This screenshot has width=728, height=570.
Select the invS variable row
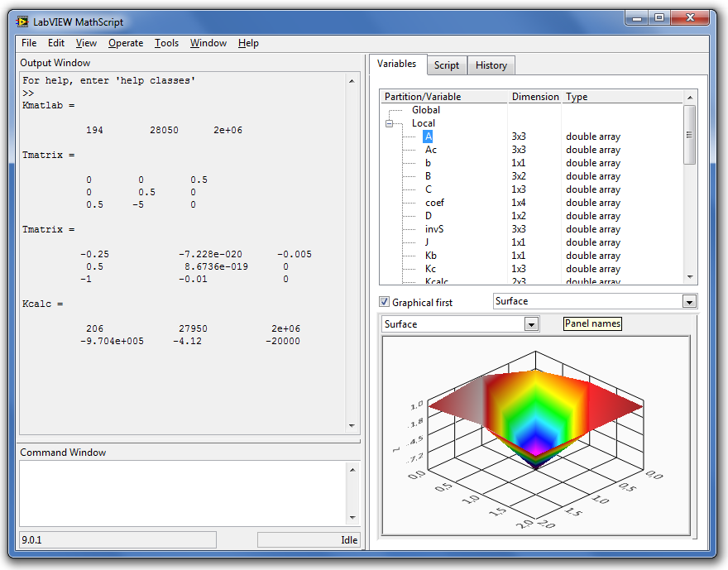434,229
